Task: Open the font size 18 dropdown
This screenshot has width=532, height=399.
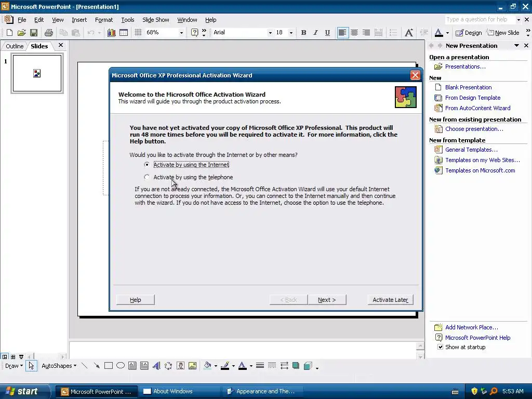Action: coord(291,33)
